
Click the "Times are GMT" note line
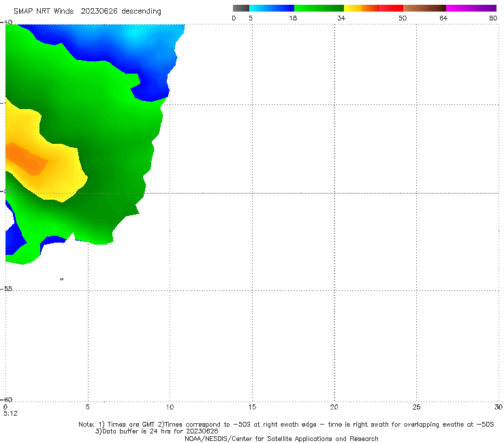pos(286,425)
